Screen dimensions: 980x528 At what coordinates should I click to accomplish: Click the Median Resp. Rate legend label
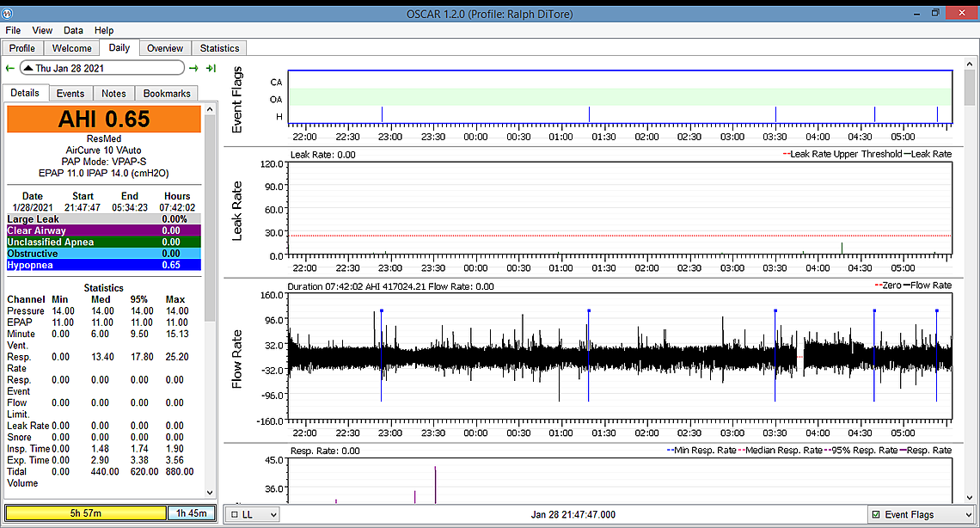pyautogui.click(x=780, y=450)
